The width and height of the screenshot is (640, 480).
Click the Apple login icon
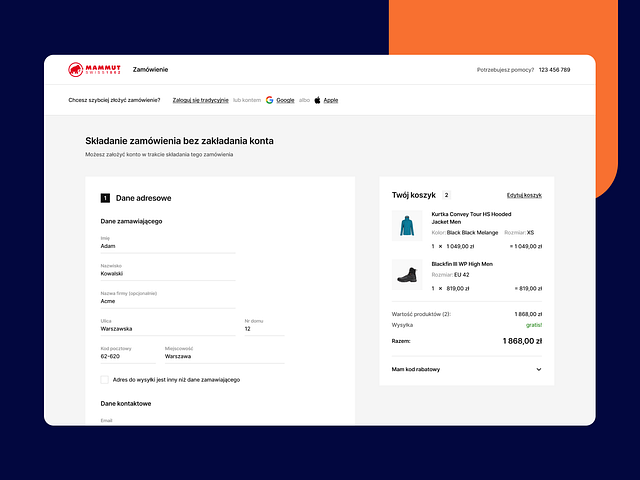(318, 100)
